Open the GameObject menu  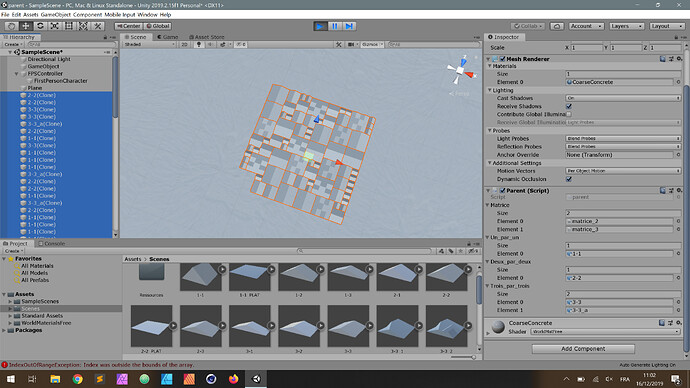tap(56, 15)
